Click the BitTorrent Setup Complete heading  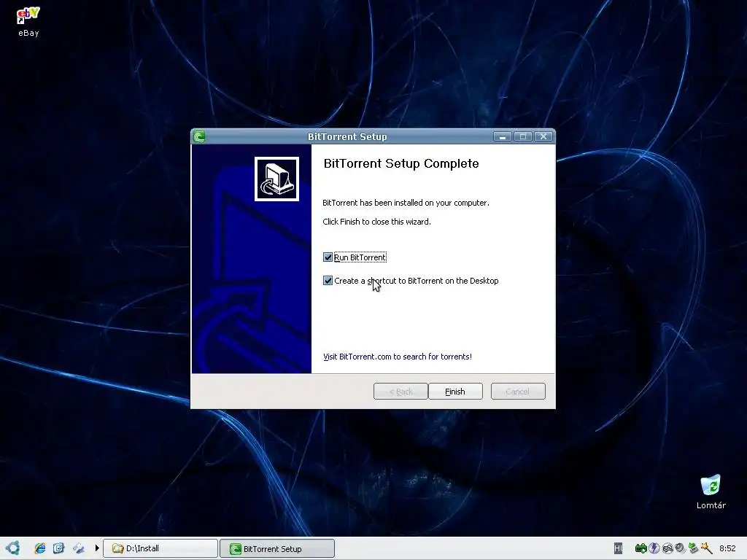tap(401, 163)
